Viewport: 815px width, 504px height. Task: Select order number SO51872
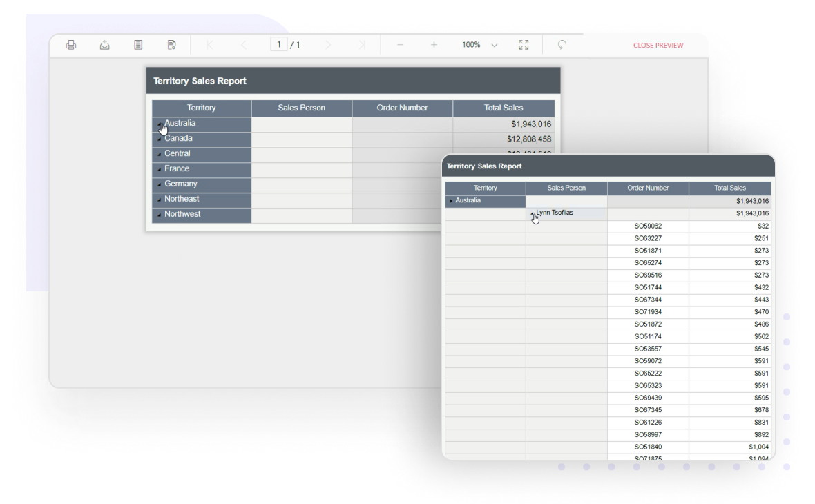[648, 324]
